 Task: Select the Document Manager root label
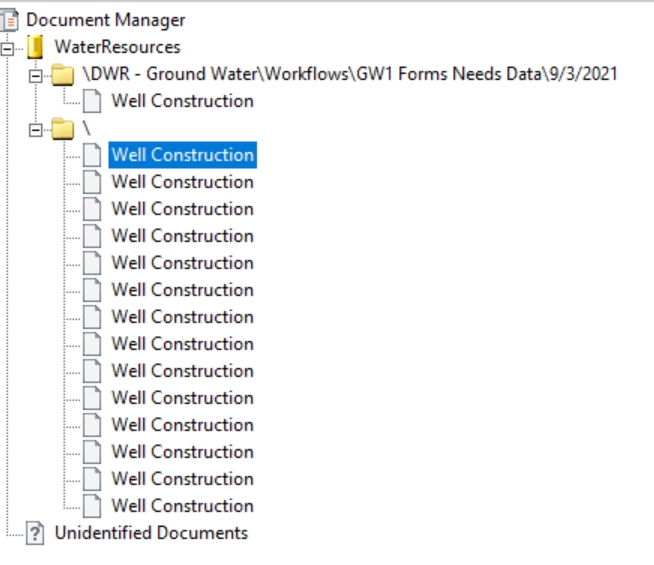[x=105, y=20]
